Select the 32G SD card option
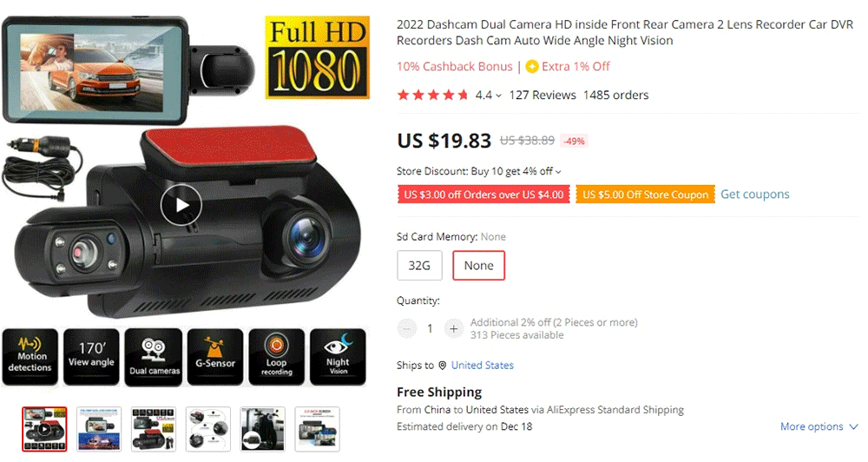Viewport: 868px width, 462px height. pos(419,266)
